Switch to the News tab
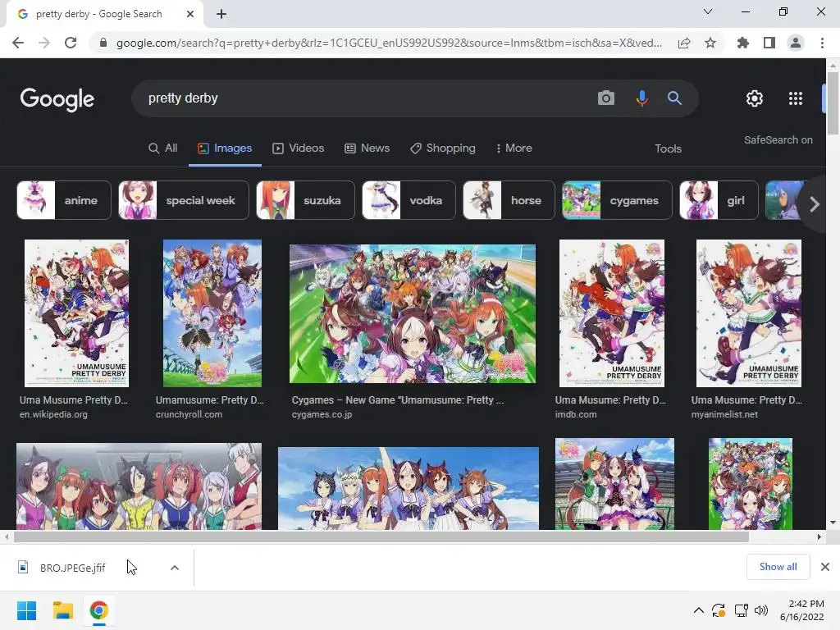The image size is (840, 630). point(367,148)
